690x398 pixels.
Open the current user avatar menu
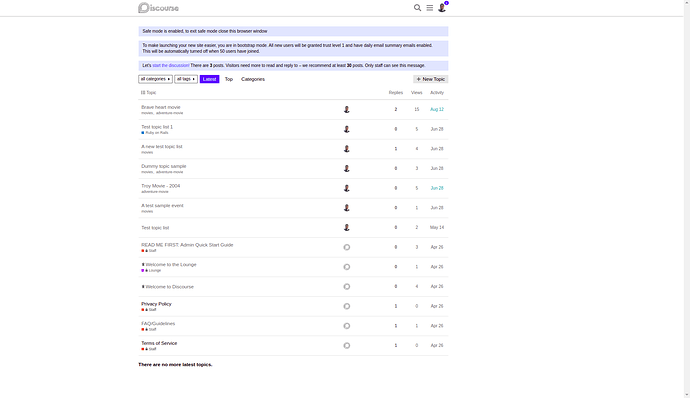(x=442, y=7)
